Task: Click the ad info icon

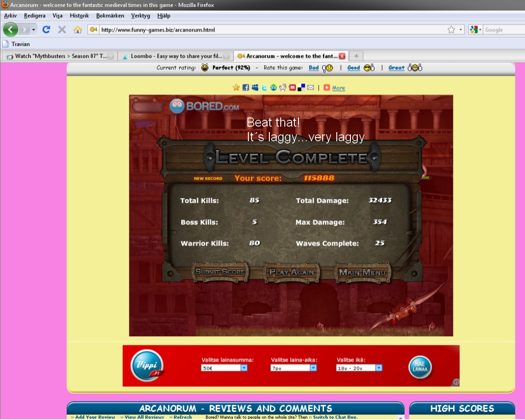Action: [456, 382]
